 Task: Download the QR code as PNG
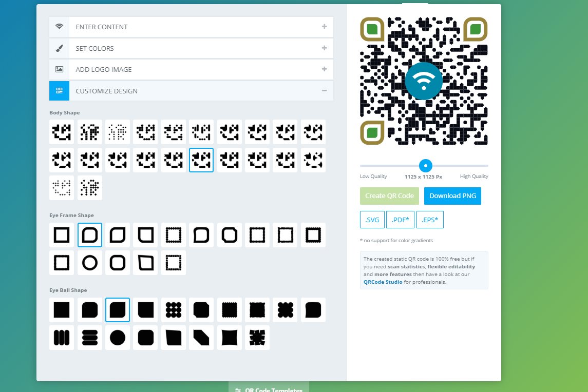452,196
